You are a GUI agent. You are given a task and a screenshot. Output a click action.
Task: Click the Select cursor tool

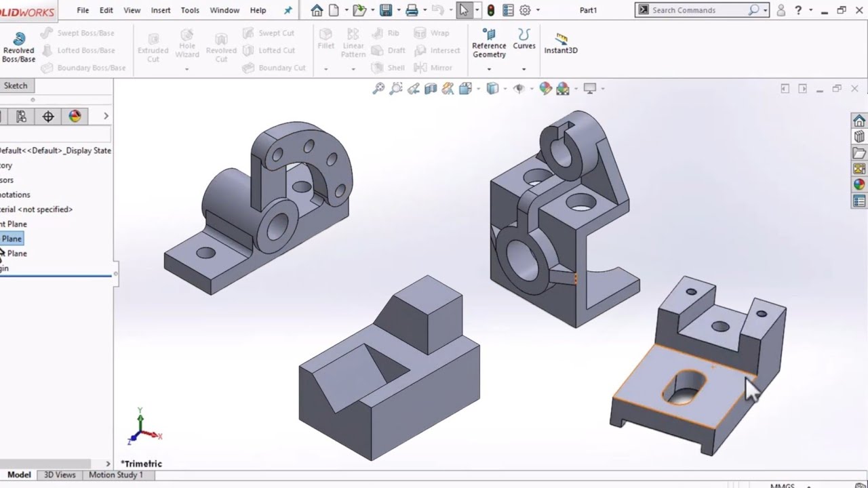[x=464, y=10]
